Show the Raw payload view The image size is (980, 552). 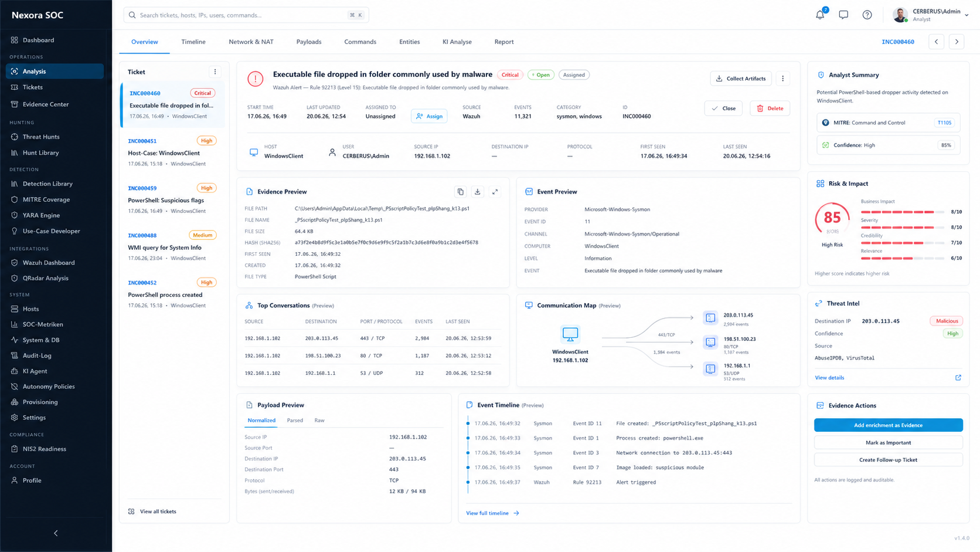(x=319, y=421)
